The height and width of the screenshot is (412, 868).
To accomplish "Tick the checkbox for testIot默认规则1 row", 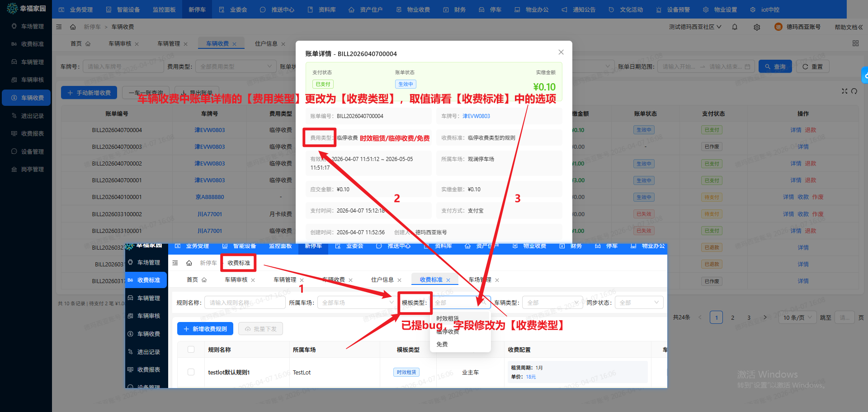I will (191, 372).
